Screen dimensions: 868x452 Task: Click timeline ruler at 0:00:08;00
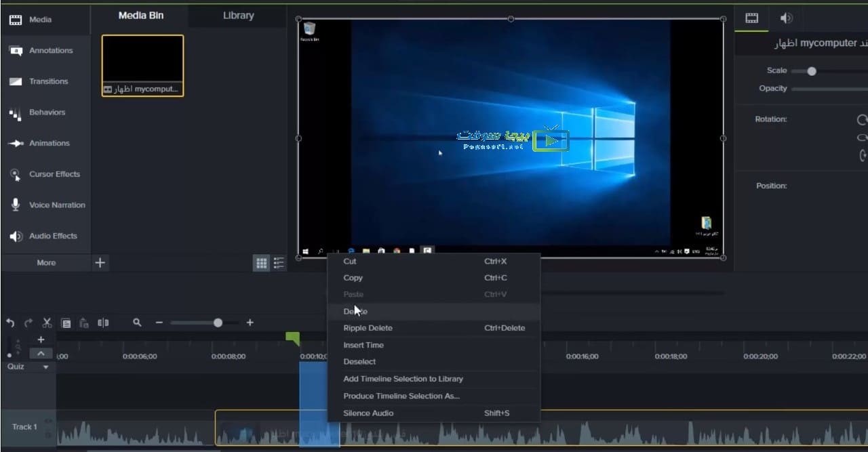(x=229, y=356)
